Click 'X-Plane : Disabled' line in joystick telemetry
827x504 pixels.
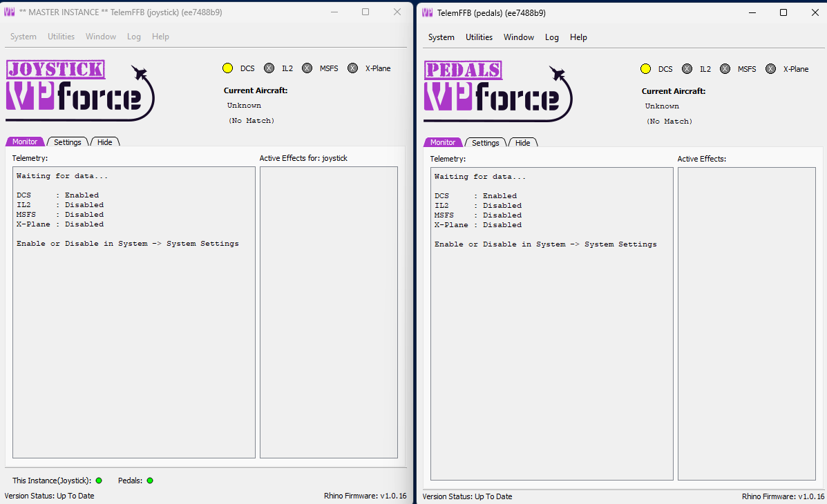click(59, 224)
